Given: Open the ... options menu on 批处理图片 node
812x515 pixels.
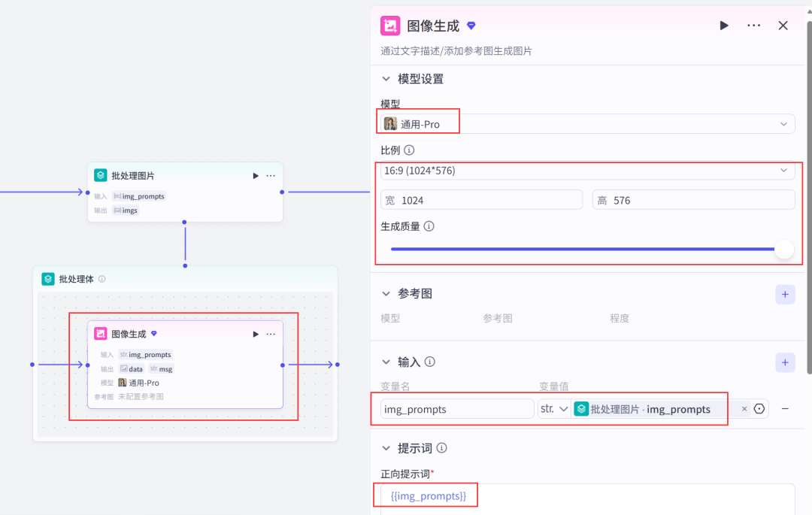Looking at the screenshot, I should click(271, 174).
